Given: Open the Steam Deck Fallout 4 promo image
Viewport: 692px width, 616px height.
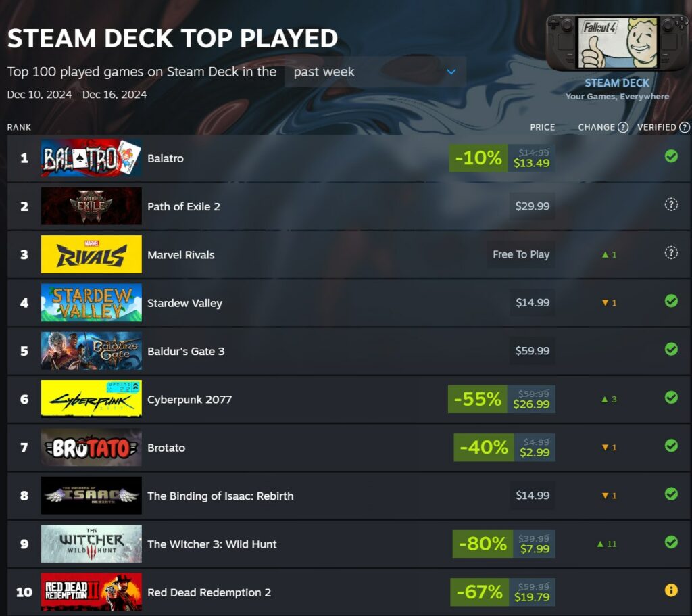Looking at the screenshot, I should 617,43.
